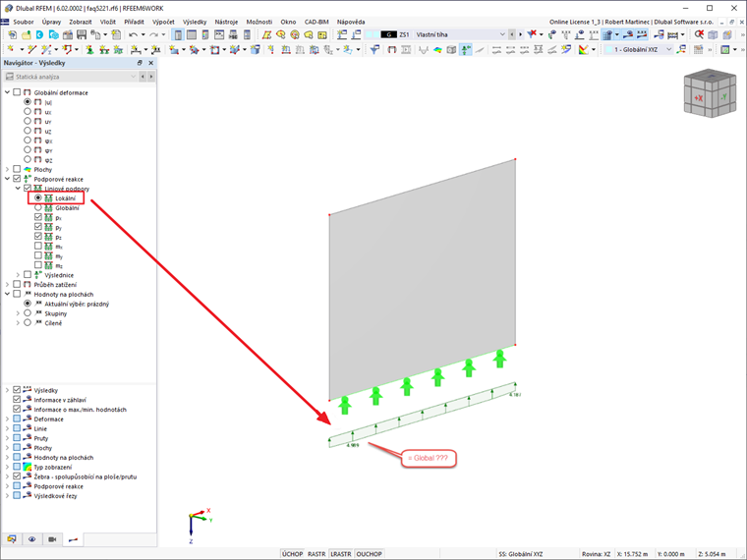Select the new line tool

point(31,49)
